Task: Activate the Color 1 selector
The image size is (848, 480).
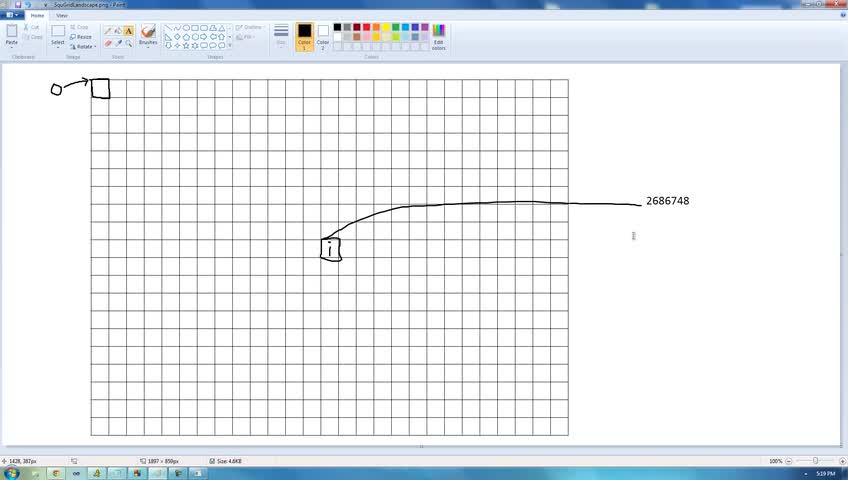Action: 304,37
